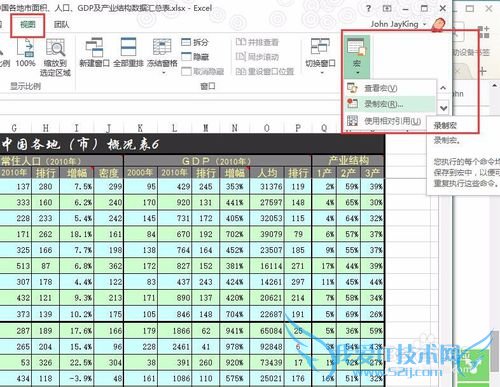This screenshot has height=387, width=500.
Task: Click cell with value 22687
Action: [268, 314]
